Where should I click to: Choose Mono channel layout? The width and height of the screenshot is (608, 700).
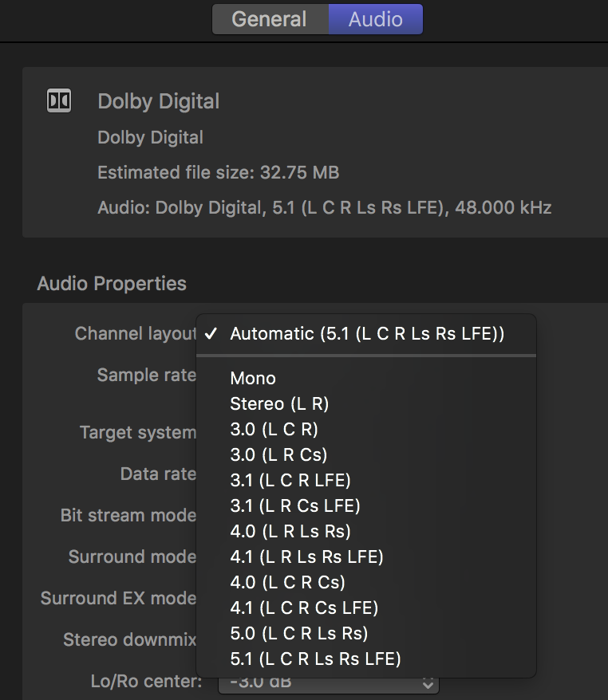[x=253, y=378]
